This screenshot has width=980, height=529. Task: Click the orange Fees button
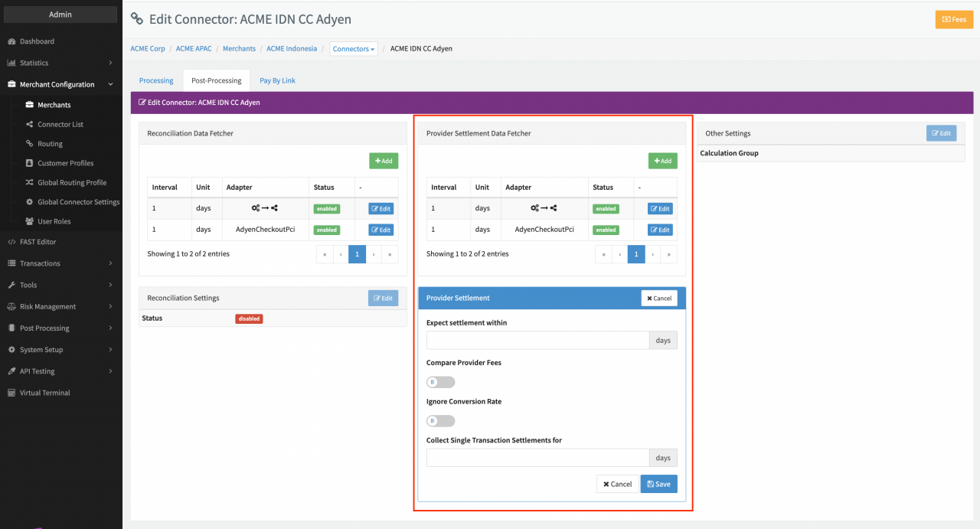click(954, 19)
